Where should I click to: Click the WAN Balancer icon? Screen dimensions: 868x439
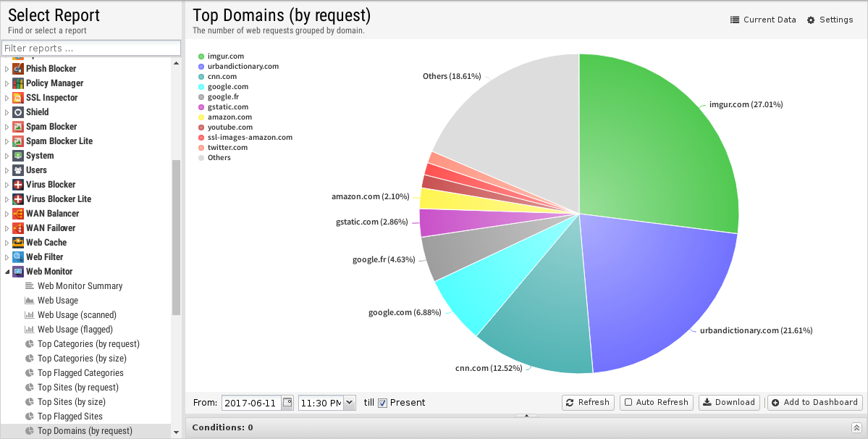(18, 214)
